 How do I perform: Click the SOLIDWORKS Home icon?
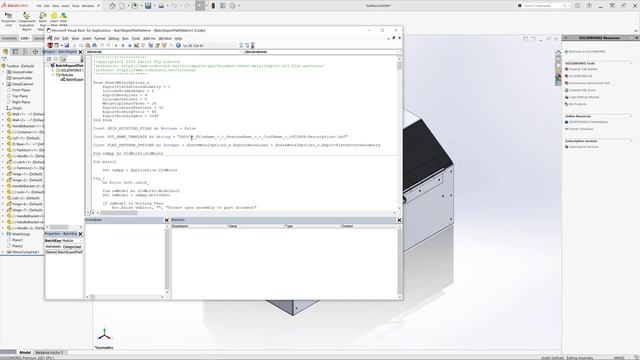[x=112, y=6]
